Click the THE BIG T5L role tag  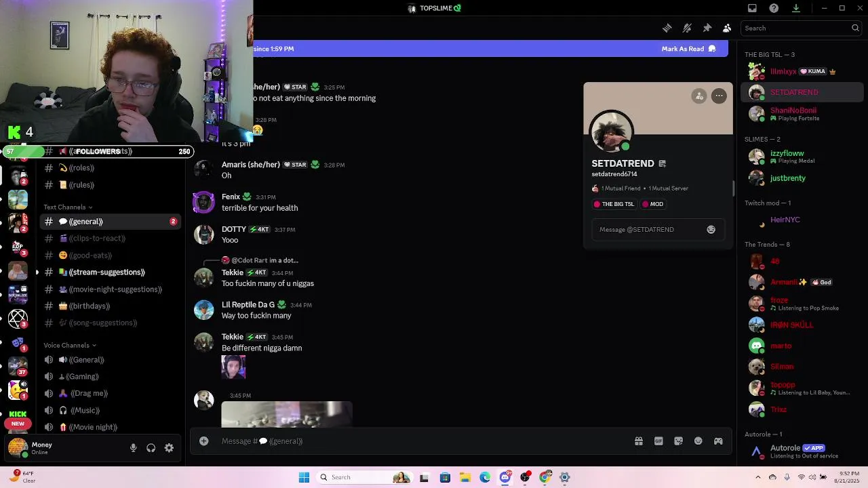pyautogui.click(x=614, y=204)
